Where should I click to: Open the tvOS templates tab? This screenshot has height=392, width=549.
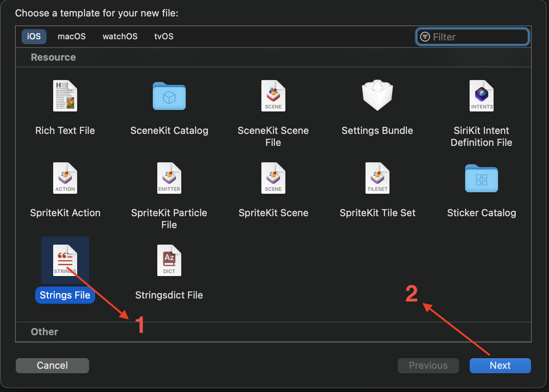click(164, 37)
